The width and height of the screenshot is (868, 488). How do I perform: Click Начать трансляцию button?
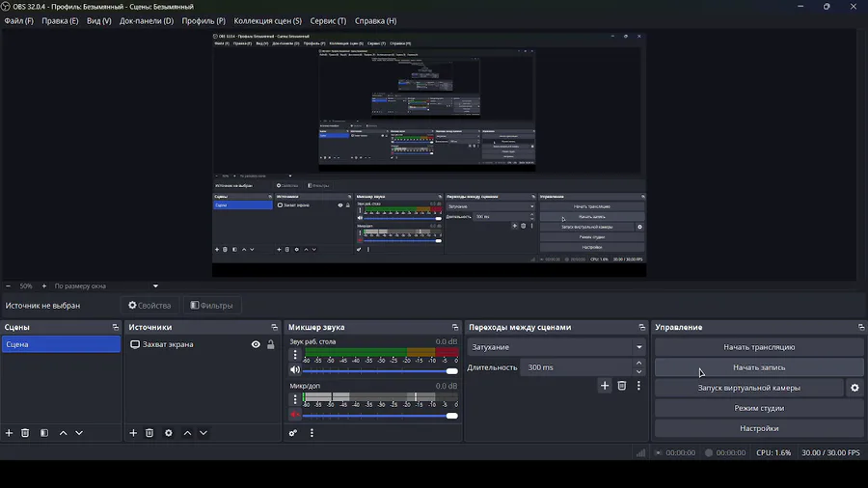759,347
